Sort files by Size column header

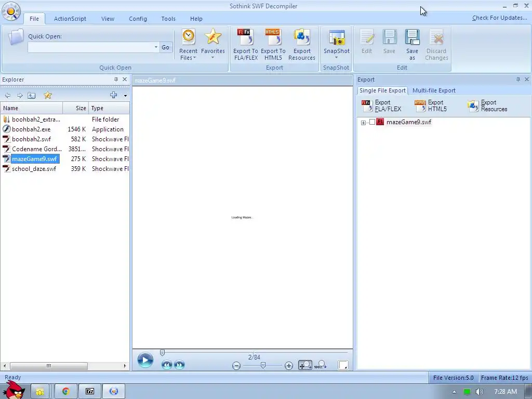point(76,108)
